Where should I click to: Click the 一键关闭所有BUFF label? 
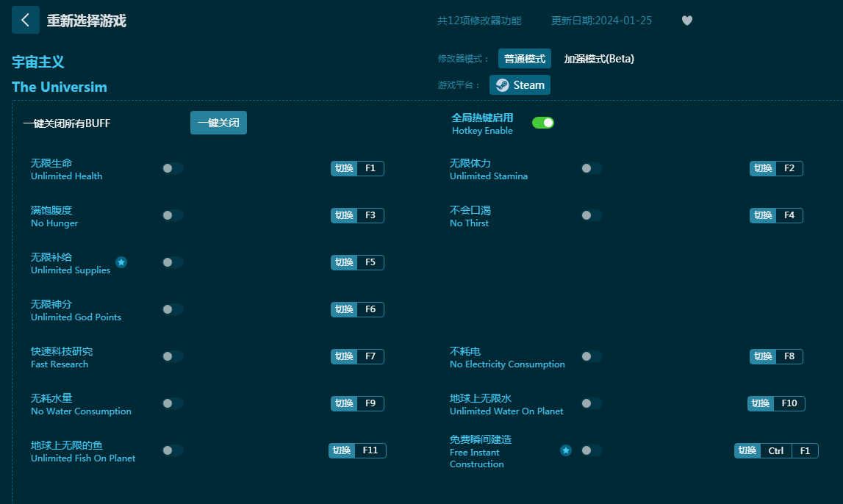pos(67,123)
